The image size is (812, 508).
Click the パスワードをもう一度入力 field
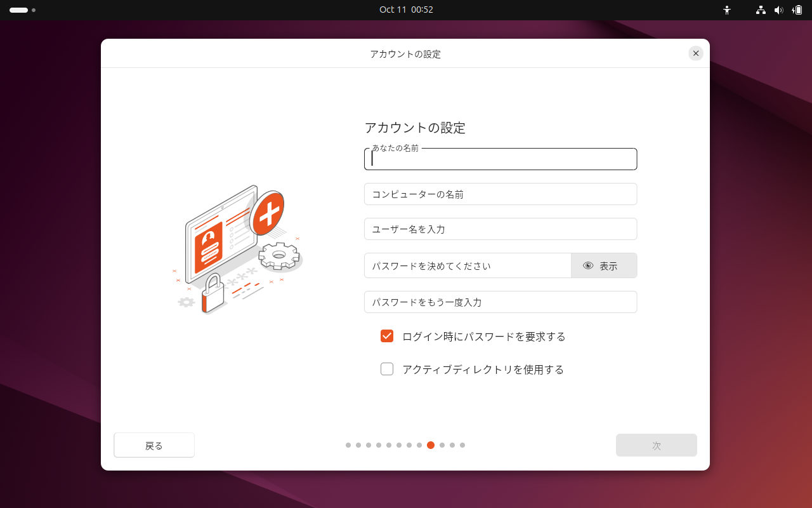pyautogui.click(x=500, y=302)
